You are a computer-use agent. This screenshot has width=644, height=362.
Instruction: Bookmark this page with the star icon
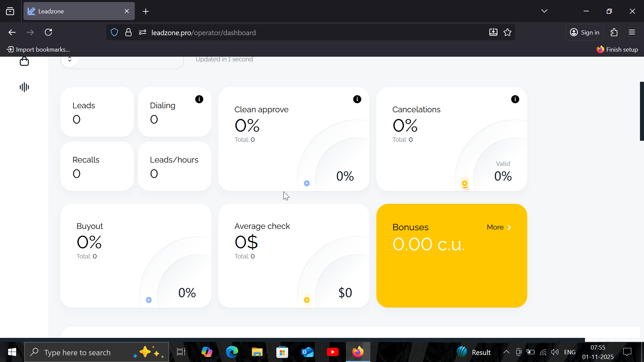(507, 33)
